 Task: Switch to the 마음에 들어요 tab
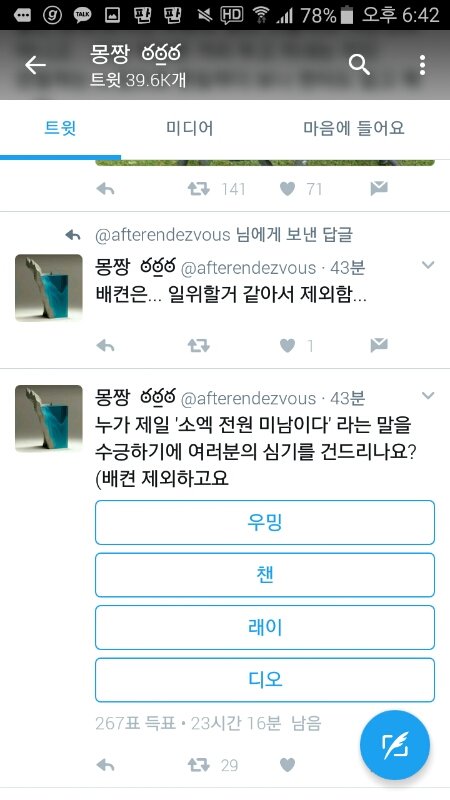(x=354, y=128)
